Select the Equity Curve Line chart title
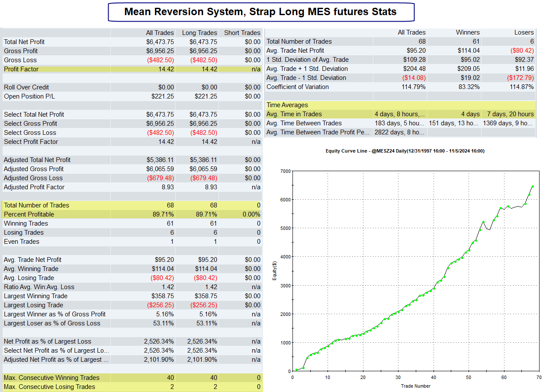Viewport: 543px width, 392px height. [405, 151]
